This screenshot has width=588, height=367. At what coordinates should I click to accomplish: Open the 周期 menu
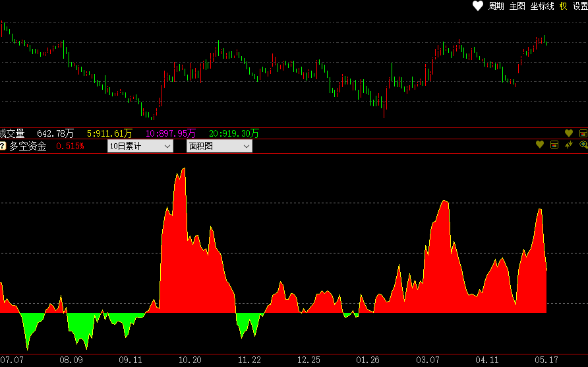click(x=496, y=6)
